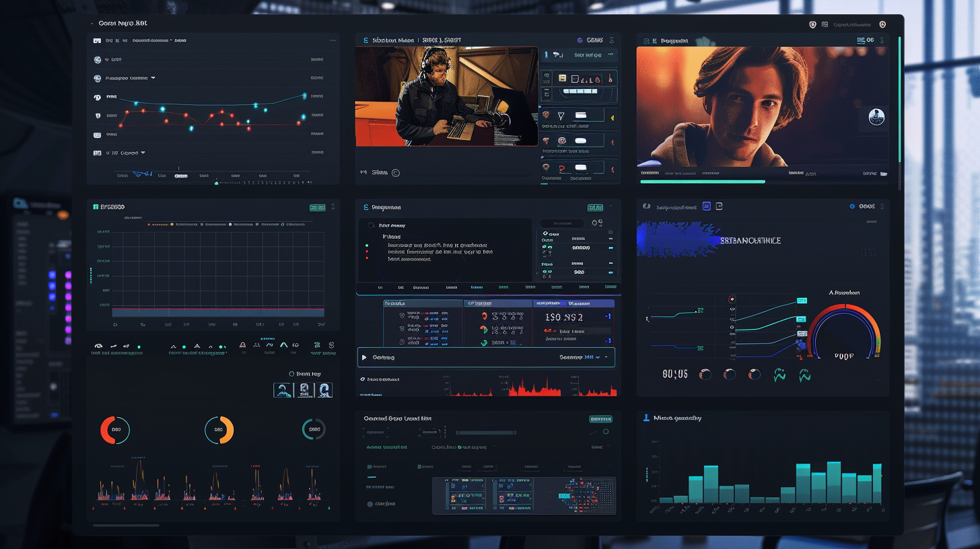The width and height of the screenshot is (980, 549).
Task: Select the radio circle at top of text panel
Action: 370,225
